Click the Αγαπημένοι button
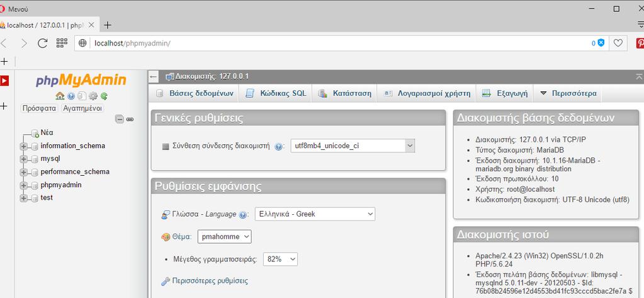This screenshot has width=644, height=298. coord(82,108)
